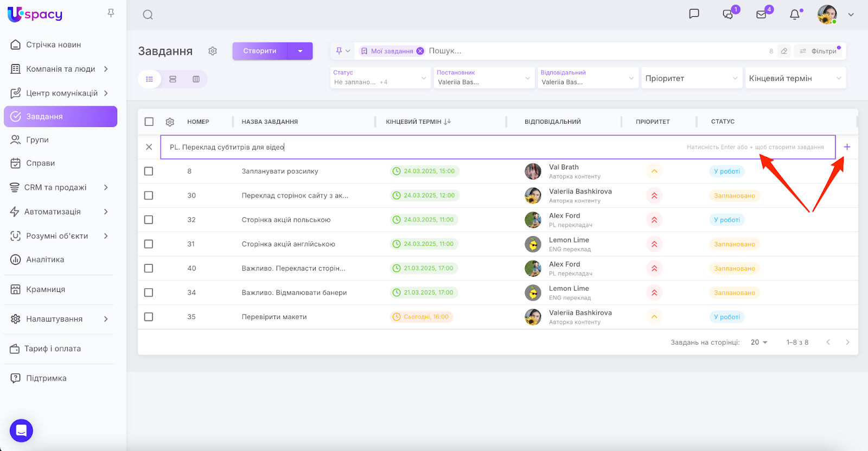Image resolution: width=868 pixels, height=451 pixels.
Task: Expand the Пріоритет filter dropdown
Action: coord(691,78)
